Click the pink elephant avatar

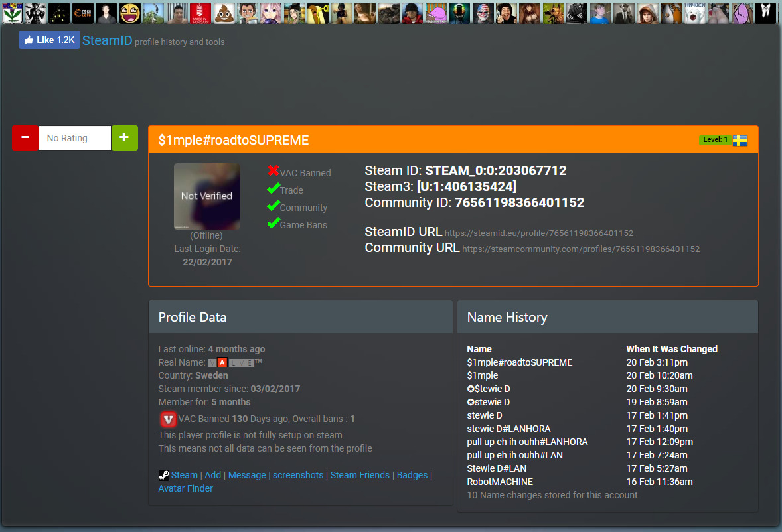pyautogui.click(x=436, y=13)
